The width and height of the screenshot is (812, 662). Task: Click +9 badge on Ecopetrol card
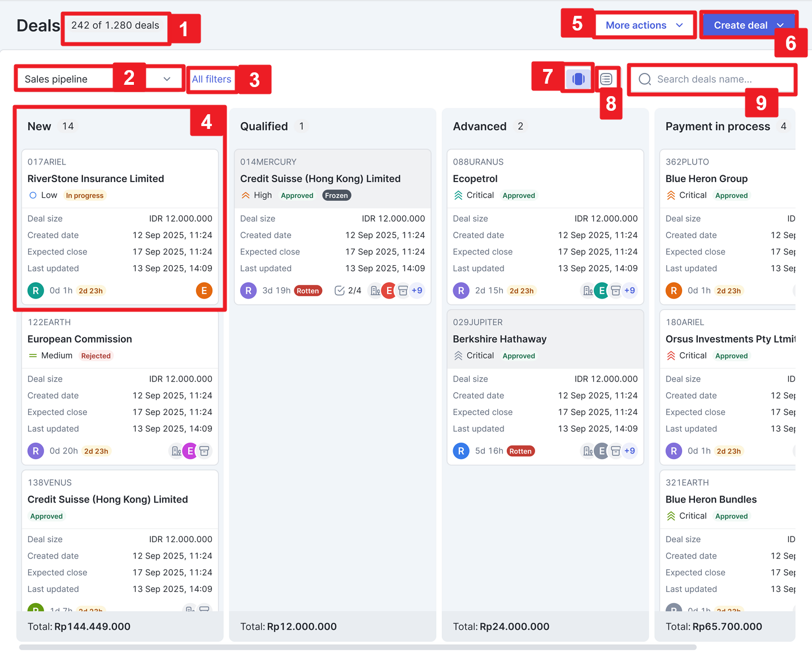click(x=629, y=291)
